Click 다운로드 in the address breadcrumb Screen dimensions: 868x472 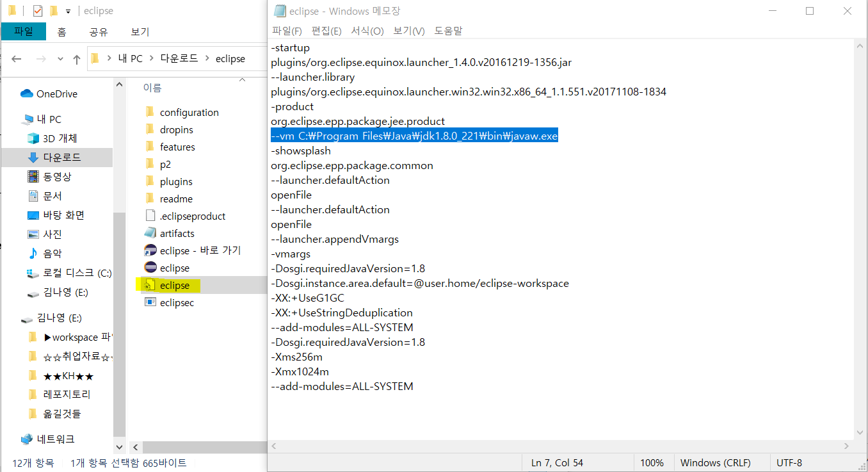coord(179,58)
